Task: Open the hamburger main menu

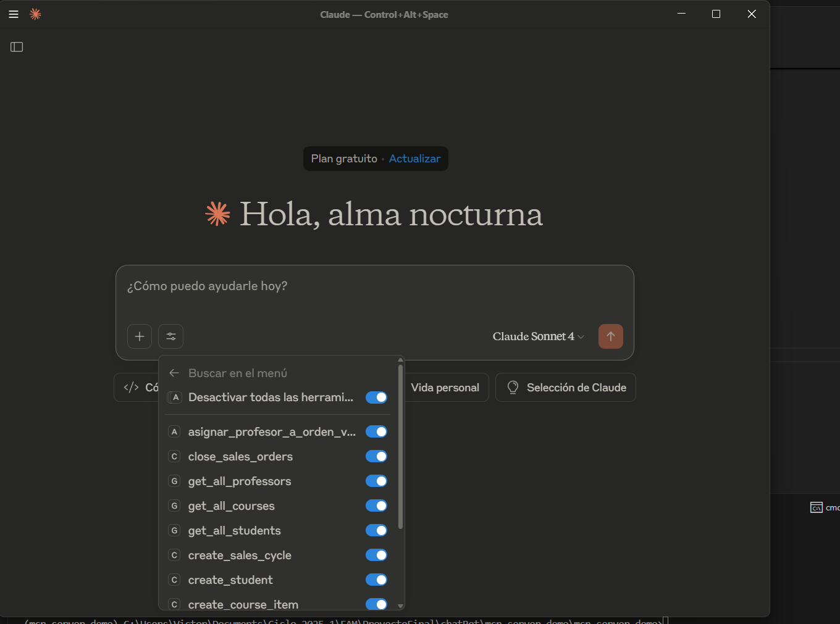Action: [14, 14]
